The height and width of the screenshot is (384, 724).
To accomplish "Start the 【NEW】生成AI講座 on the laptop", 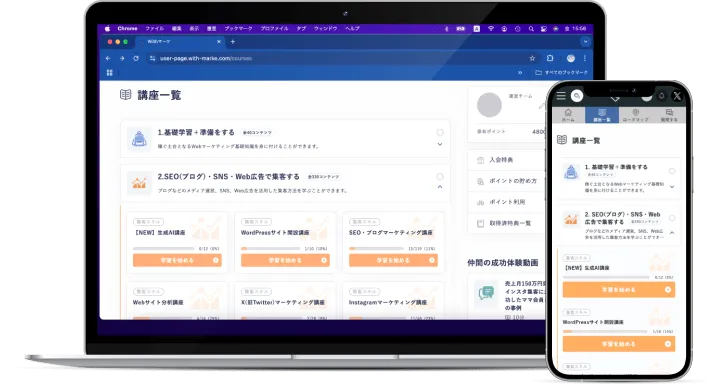I will (177, 260).
